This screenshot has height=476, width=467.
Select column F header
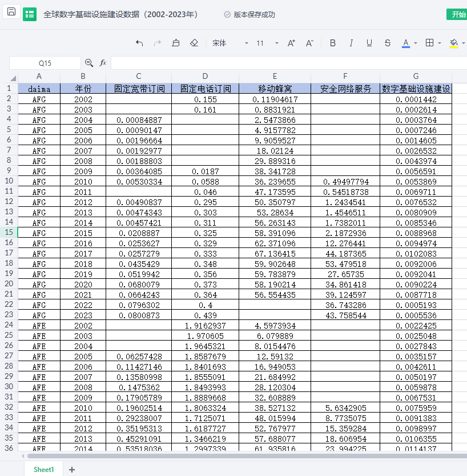pyautogui.click(x=345, y=76)
